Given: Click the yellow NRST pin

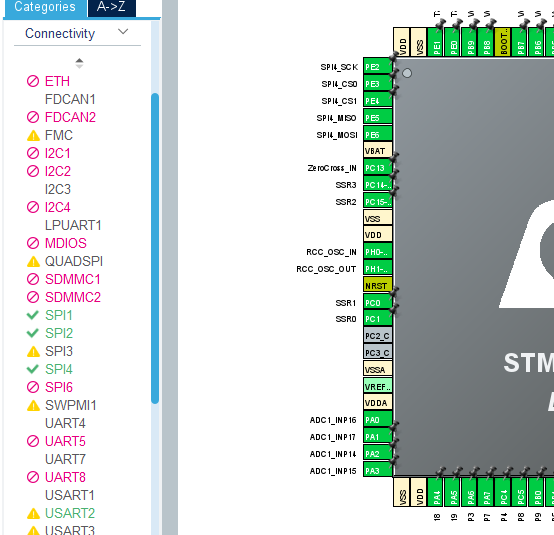Looking at the screenshot, I should click(377, 286).
